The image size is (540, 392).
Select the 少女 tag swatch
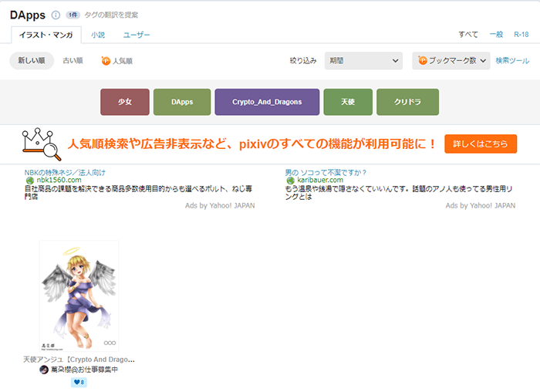pyautogui.click(x=125, y=102)
